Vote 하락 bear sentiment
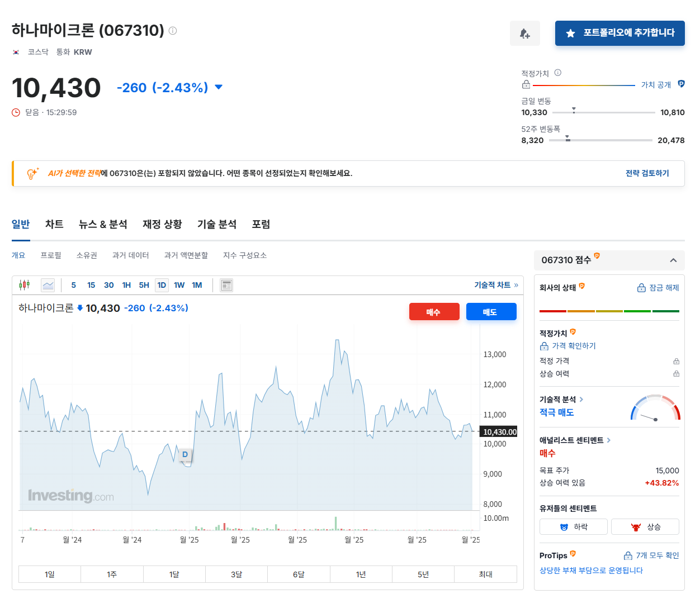This screenshot has width=700, height=594. [x=574, y=527]
